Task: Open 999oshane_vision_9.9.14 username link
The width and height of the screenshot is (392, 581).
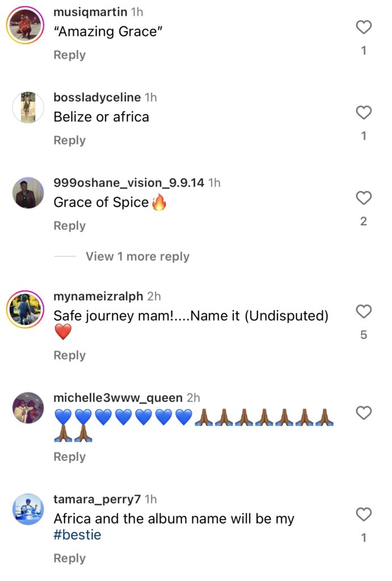Action: [129, 183]
